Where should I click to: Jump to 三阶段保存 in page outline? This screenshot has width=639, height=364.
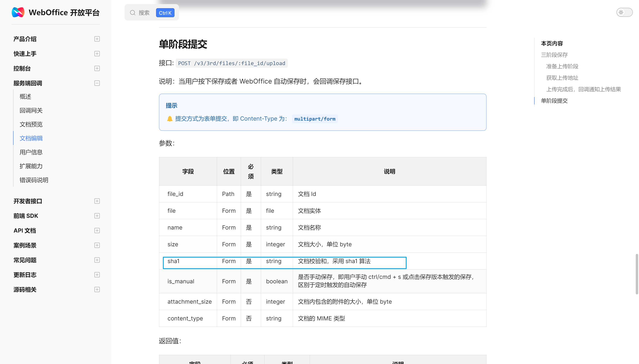click(554, 55)
